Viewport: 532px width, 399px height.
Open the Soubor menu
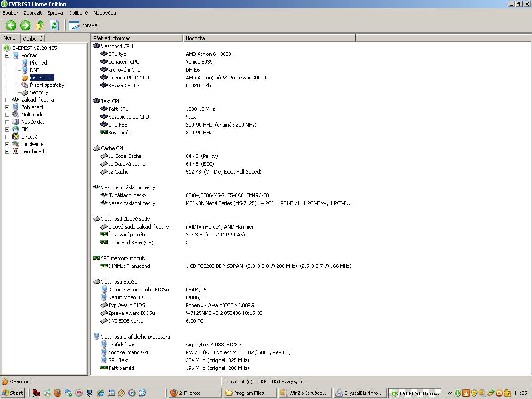coord(10,13)
